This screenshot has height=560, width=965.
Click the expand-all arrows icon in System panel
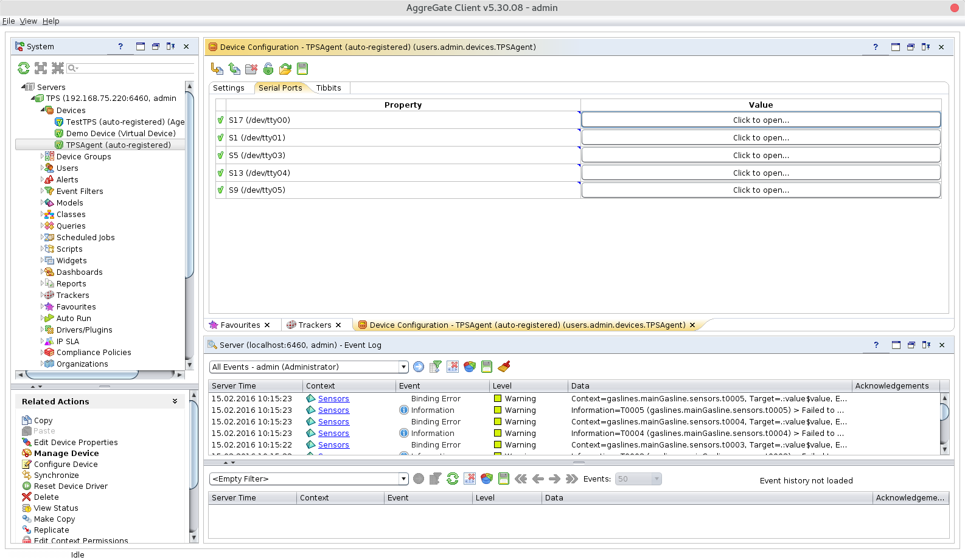coord(41,68)
